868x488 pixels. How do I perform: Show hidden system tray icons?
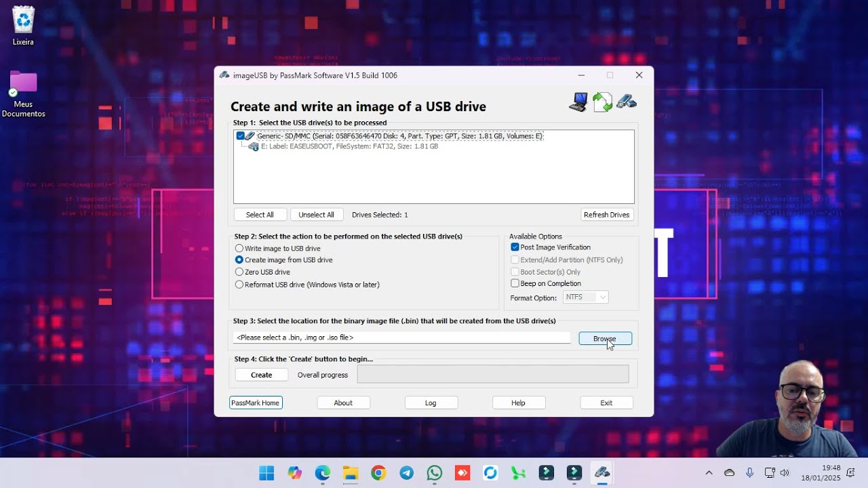tap(709, 473)
